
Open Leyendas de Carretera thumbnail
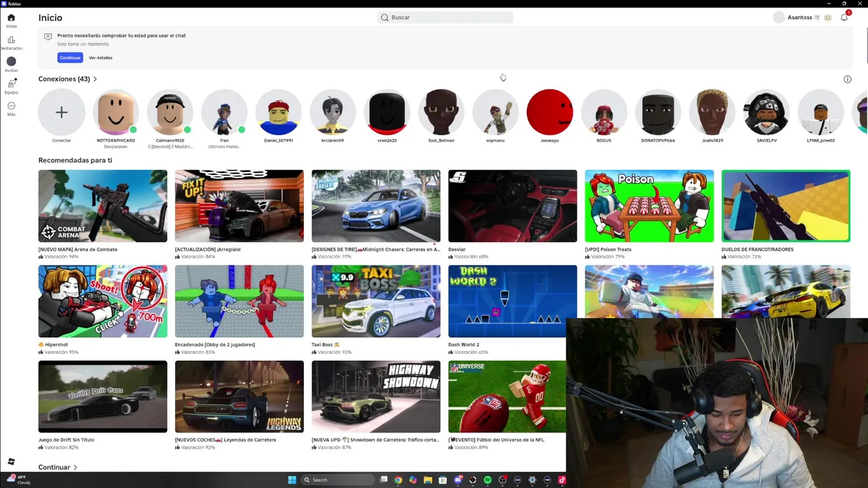(x=239, y=396)
